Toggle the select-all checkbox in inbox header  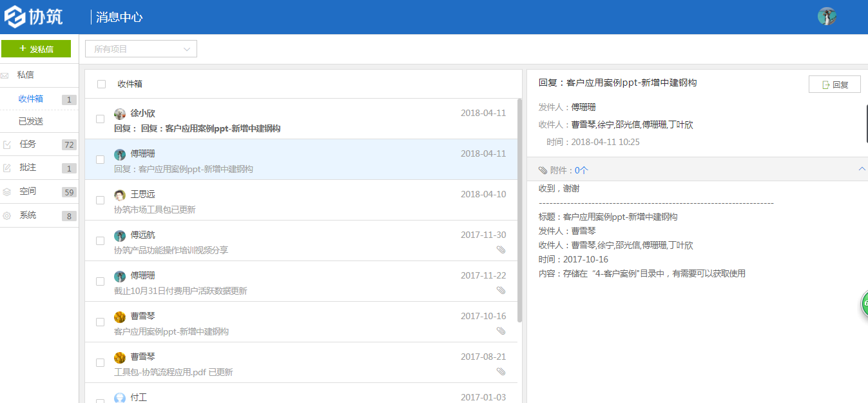[100, 84]
